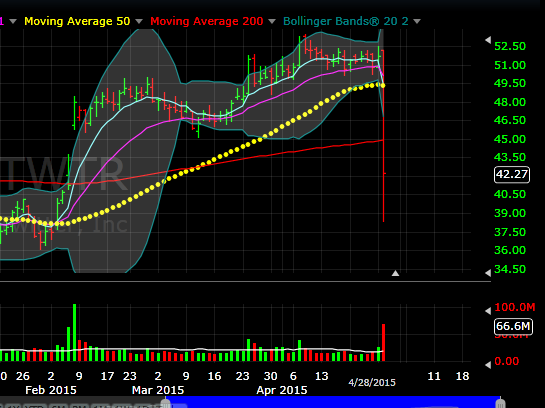The image size is (545, 408).
Task: Click the left handle of the date range slider
Action: coord(165,403)
